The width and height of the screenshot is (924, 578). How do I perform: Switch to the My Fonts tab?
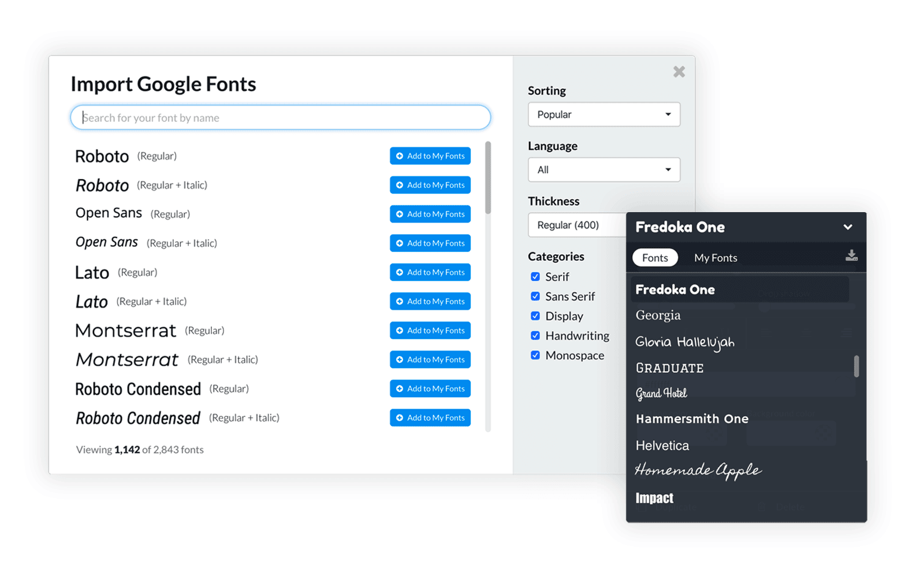click(x=716, y=257)
